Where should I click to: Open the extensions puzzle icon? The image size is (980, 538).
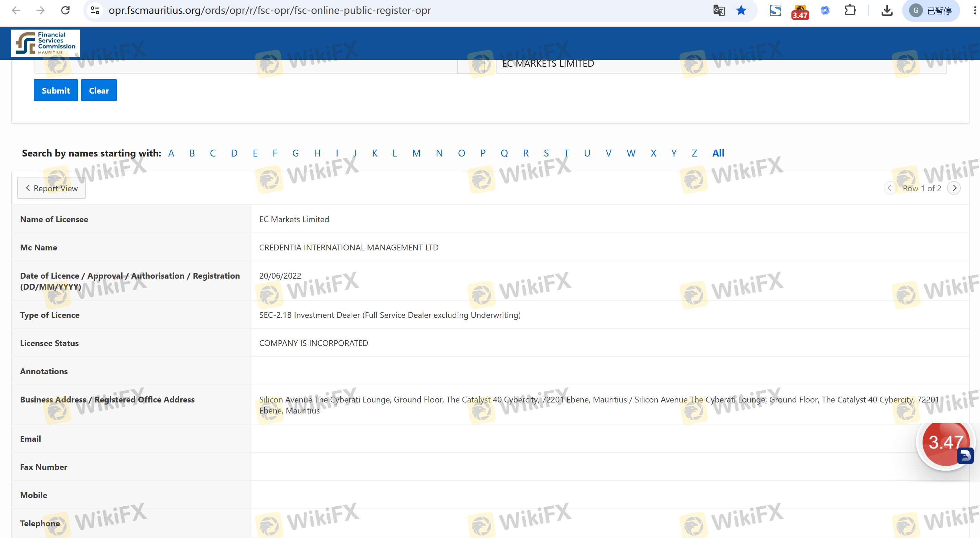click(x=850, y=10)
